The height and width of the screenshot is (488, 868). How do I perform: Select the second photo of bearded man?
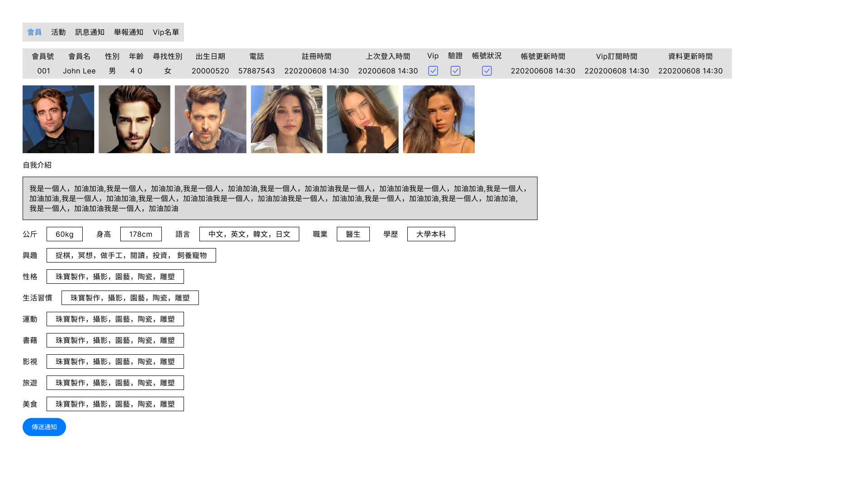coord(134,119)
